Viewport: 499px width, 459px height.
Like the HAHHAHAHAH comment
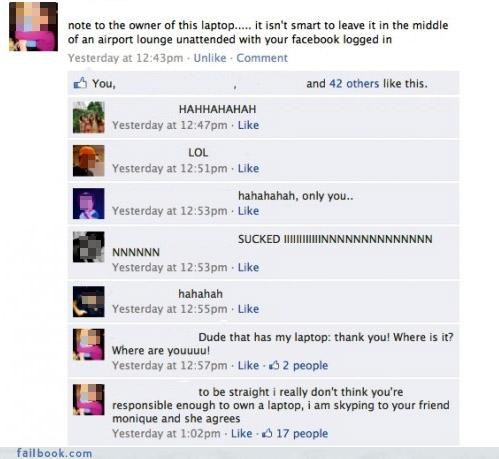tap(248, 125)
